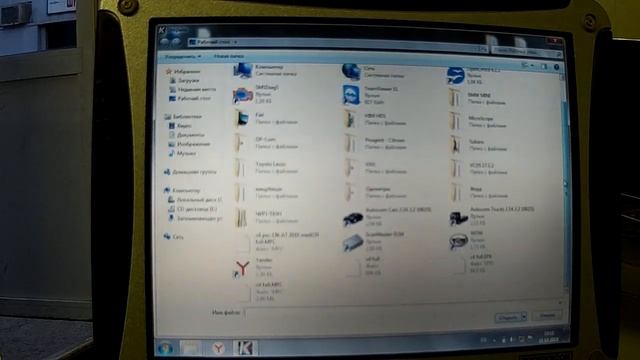The height and width of the screenshot is (360, 640).
Task: Select Избранное in the navigation pane
Action: pyautogui.click(x=183, y=71)
